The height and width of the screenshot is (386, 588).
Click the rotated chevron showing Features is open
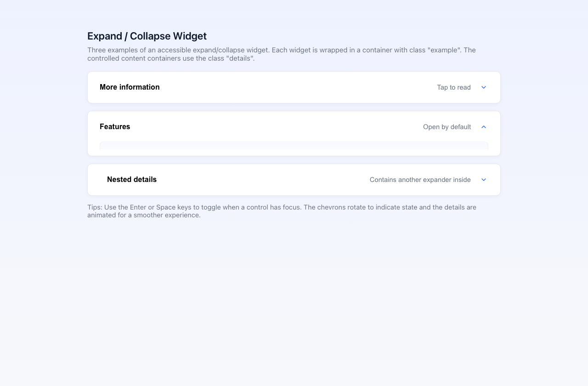click(x=483, y=126)
